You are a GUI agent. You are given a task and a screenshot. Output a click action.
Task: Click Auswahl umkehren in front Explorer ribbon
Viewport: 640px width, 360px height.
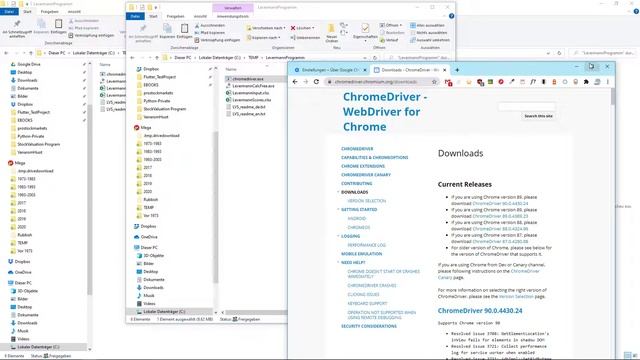tap(430, 40)
